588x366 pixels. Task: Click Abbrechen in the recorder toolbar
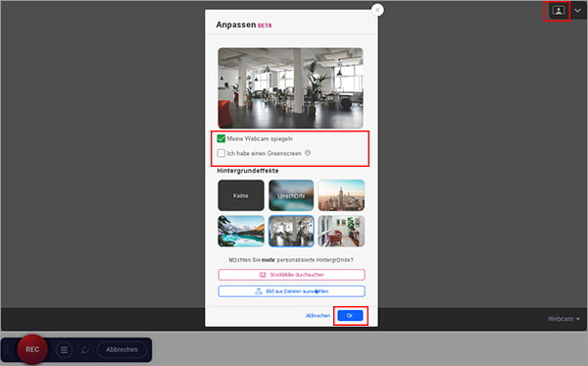[x=122, y=349]
